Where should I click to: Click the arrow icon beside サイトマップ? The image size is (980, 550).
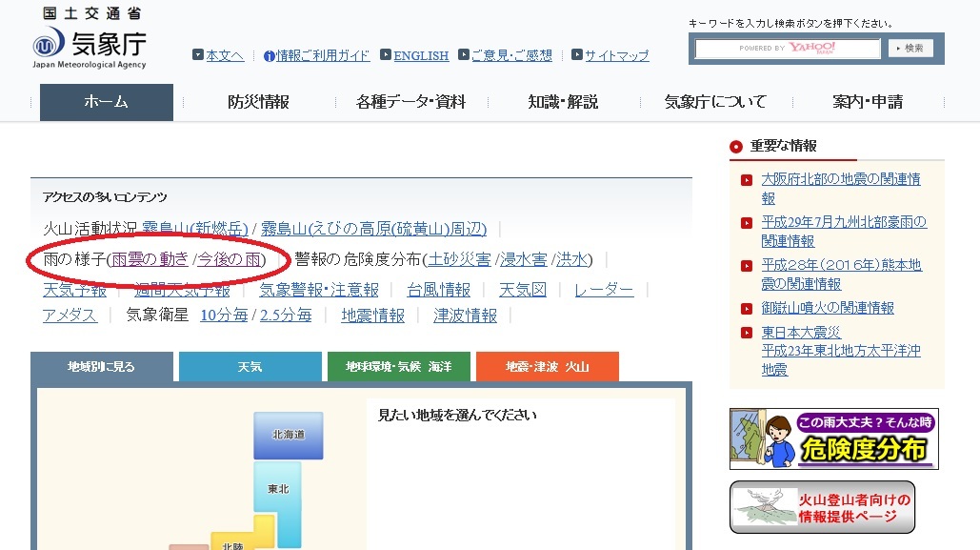pos(575,55)
